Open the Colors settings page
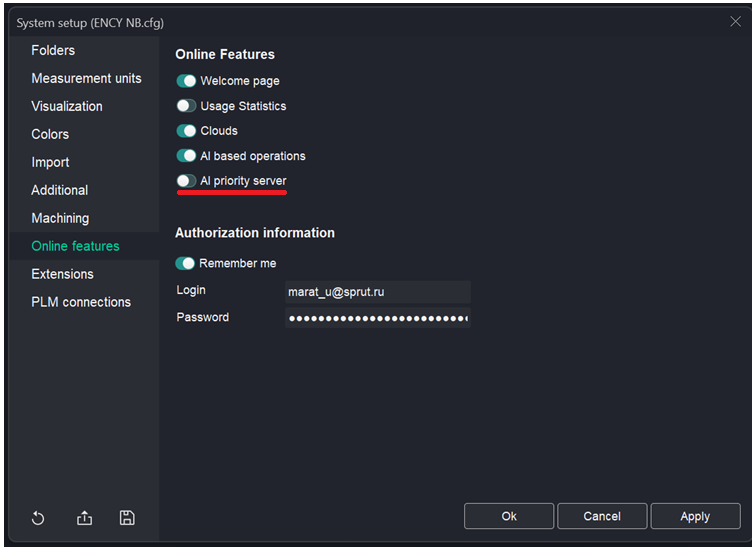 [x=50, y=134]
